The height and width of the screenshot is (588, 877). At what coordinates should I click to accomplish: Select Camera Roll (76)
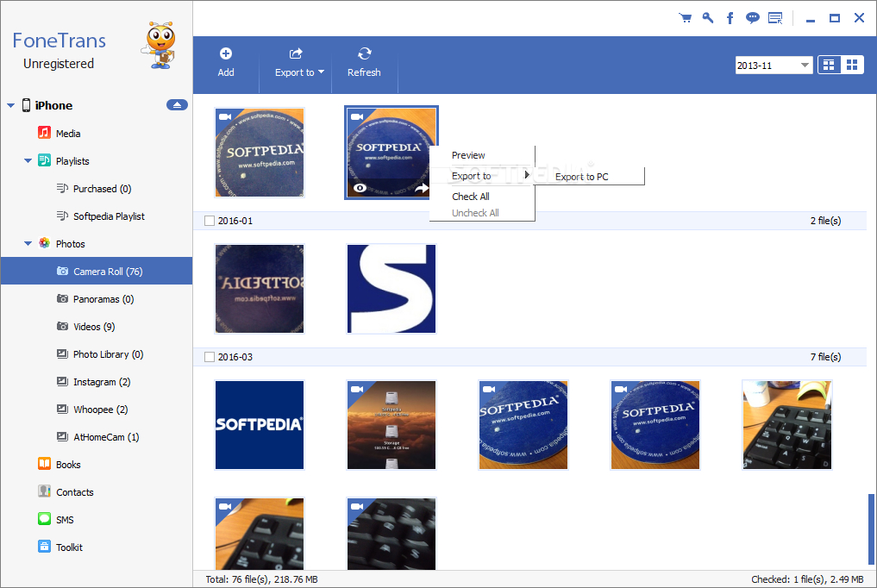click(x=97, y=271)
